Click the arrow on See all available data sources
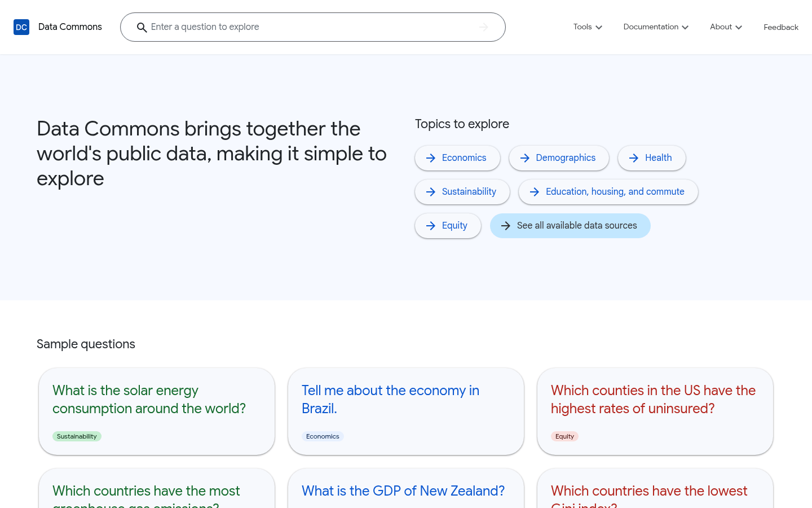Screen dimensions: 812x508 506,226
